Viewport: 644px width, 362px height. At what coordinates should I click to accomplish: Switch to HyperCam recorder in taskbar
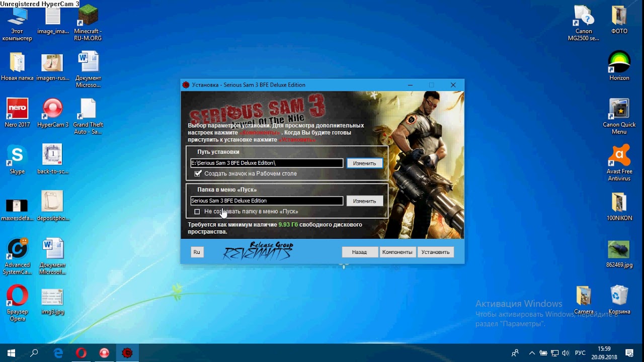click(x=104, y=353)
